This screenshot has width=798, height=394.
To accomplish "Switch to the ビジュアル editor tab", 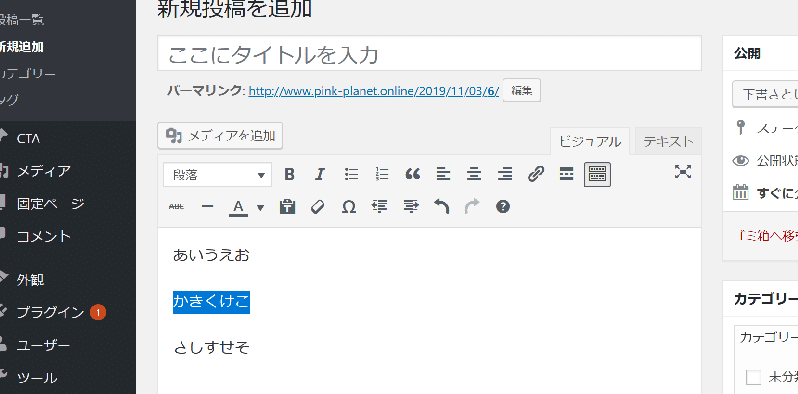I will coord(590,142).
